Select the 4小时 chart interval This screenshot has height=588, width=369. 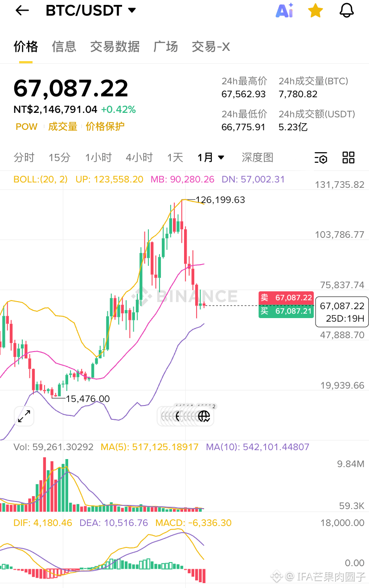click(x=139, y=157)
